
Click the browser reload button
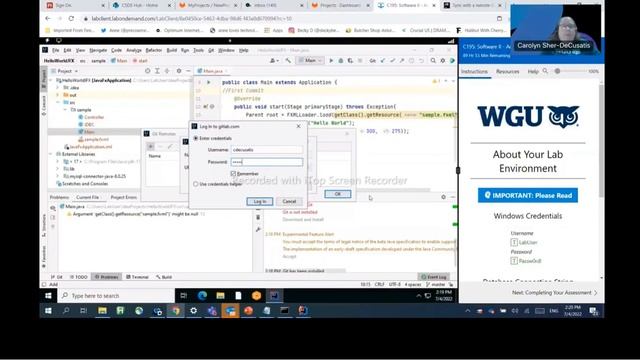[71, 19]
